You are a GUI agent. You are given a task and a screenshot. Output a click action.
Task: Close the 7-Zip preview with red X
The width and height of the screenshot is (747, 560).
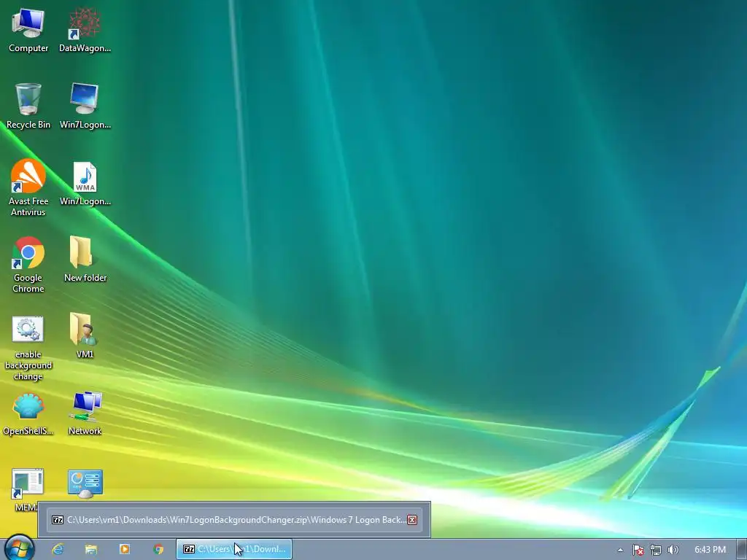click(412, 519)
